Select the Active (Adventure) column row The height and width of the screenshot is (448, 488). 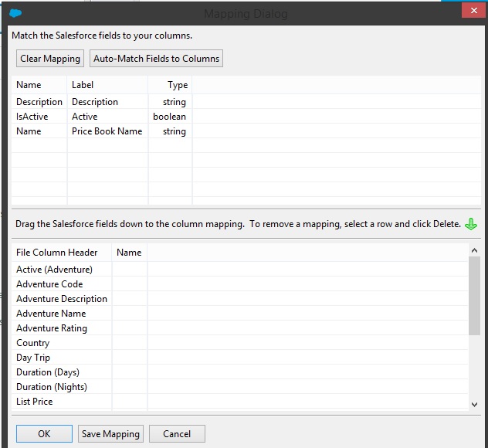point(54,270)
